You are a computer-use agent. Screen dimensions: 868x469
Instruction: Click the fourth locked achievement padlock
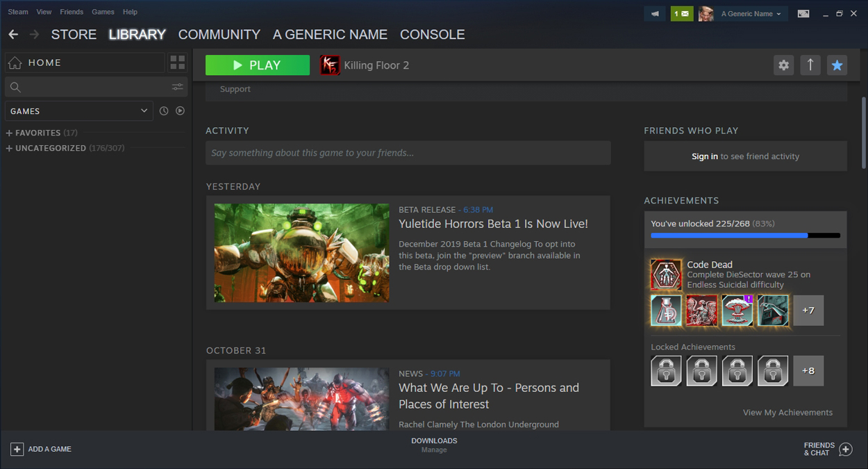(773, 370)
